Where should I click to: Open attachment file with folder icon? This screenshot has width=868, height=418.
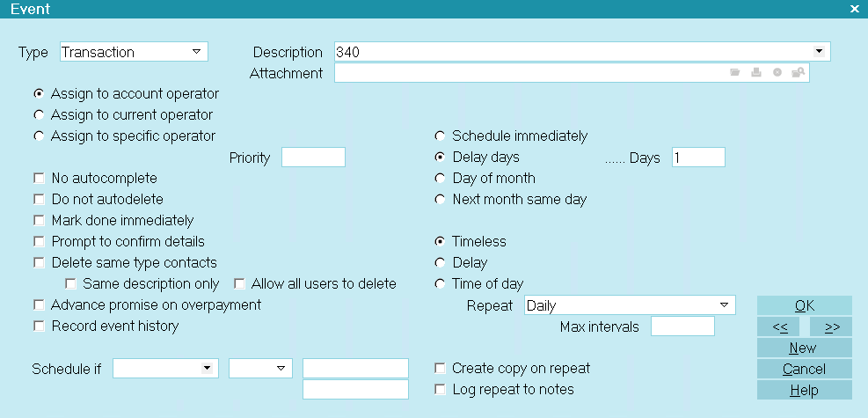point(734,72)
